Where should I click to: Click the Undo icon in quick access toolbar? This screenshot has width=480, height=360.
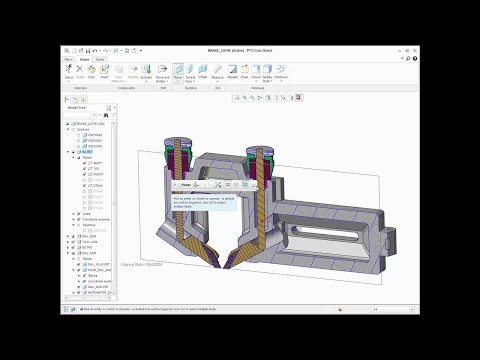(x=95, y=51)
